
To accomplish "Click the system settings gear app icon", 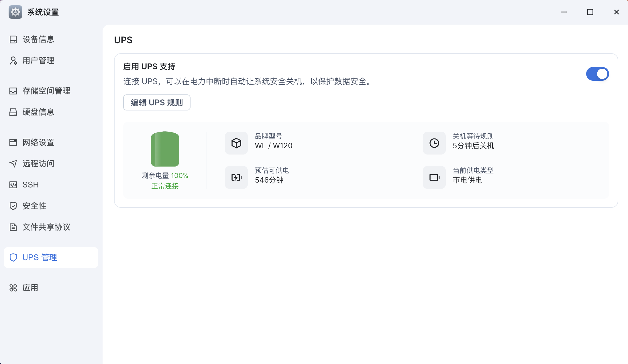I will click(x=15, y=12).
